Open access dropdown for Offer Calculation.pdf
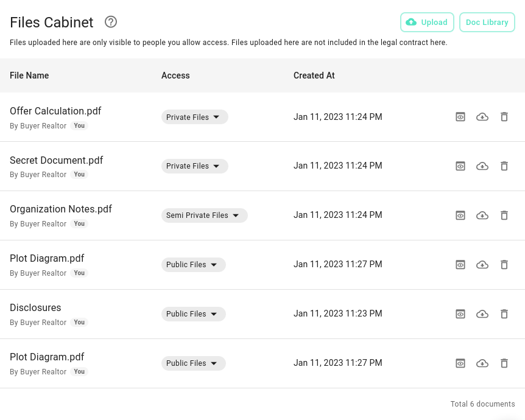Screen dimensions: 525x420 (x=194, y=117)
